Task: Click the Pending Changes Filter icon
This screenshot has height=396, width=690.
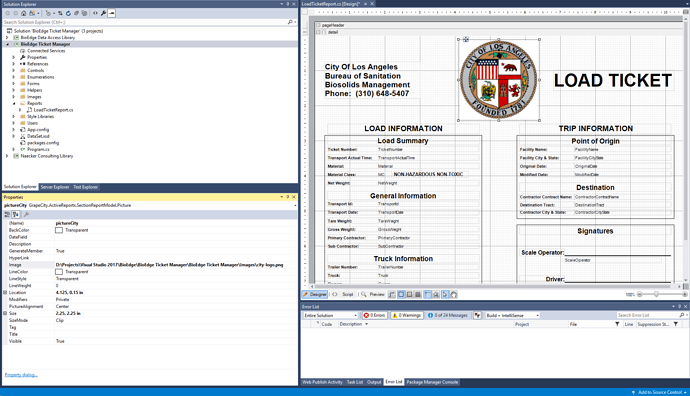Action: pyautogui.click(x=48, y=13)
